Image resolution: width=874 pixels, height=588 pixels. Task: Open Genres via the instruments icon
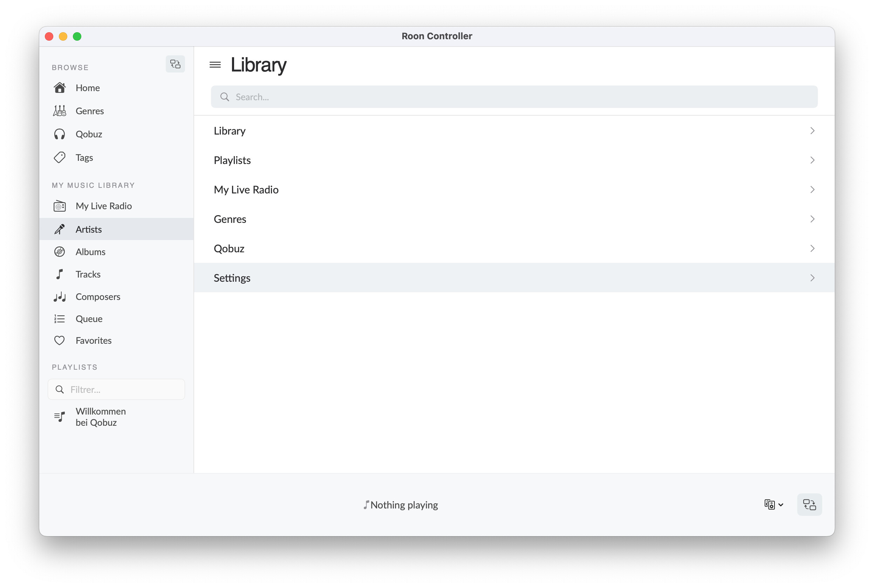pos(60,111)
